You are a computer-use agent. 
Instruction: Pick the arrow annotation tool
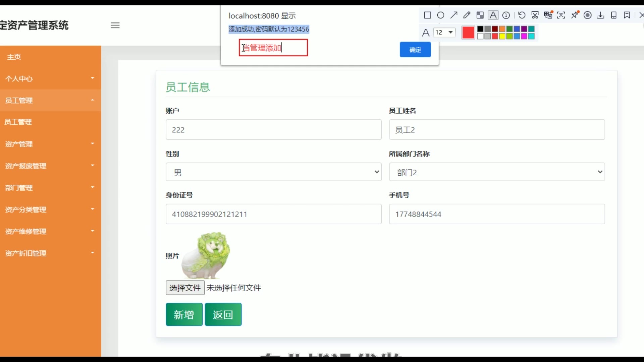pos(454,15)
